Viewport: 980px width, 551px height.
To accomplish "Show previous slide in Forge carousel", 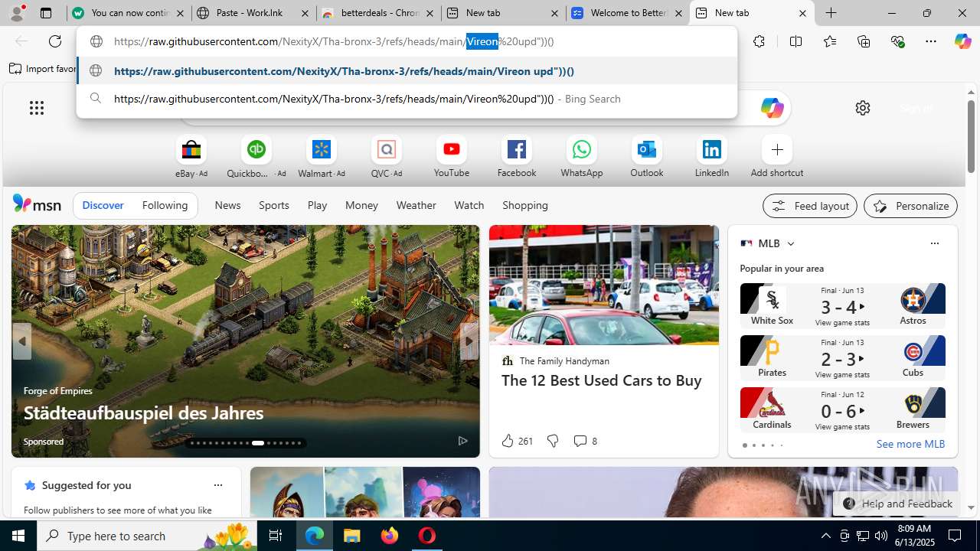I will [x=21, y=341].
